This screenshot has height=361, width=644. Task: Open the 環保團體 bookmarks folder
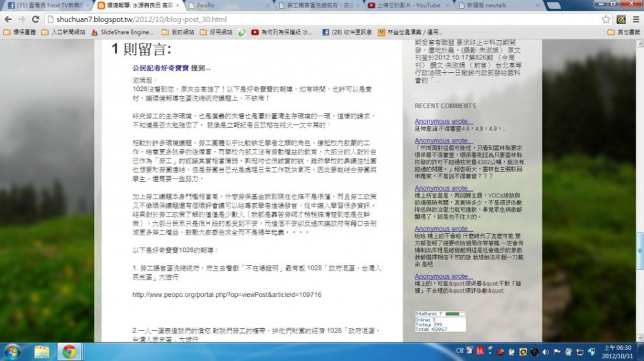point(20,32)
